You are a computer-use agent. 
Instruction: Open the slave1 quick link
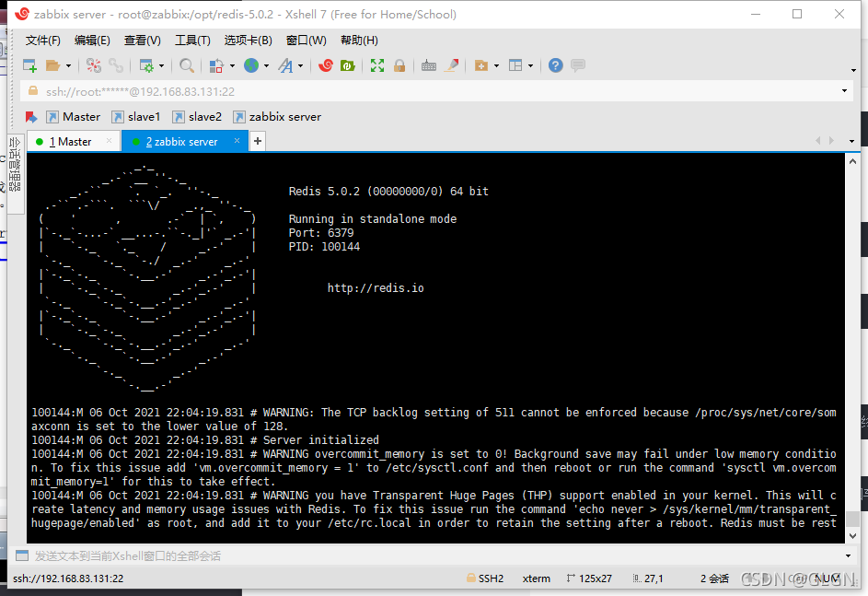point(136,117)
